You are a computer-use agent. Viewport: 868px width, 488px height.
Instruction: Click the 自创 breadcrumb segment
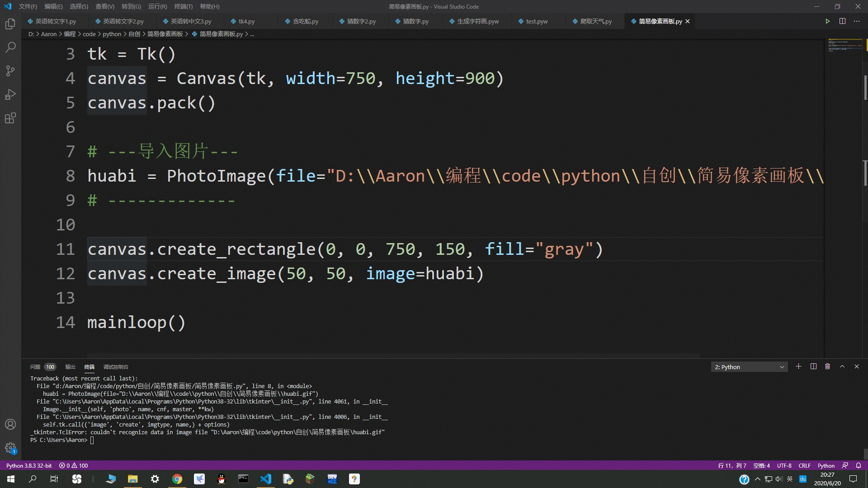tap(134, 34)
